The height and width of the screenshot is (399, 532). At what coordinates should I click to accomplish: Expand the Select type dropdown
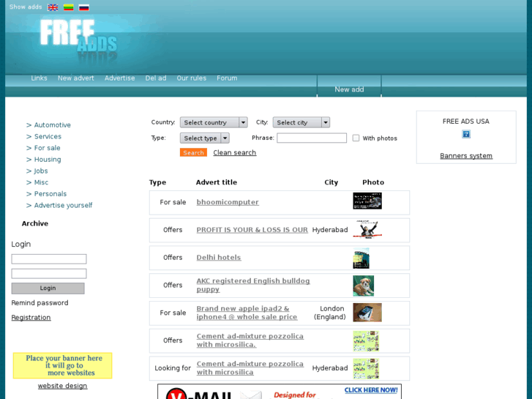click(205, 138)
